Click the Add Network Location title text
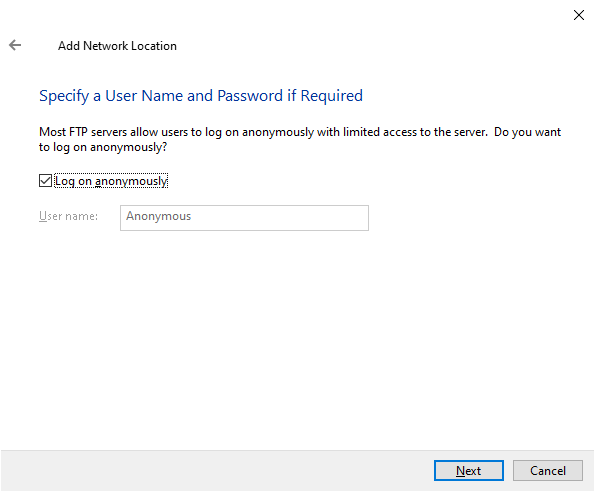Screen dimensions: 595x492 point(117,46)
